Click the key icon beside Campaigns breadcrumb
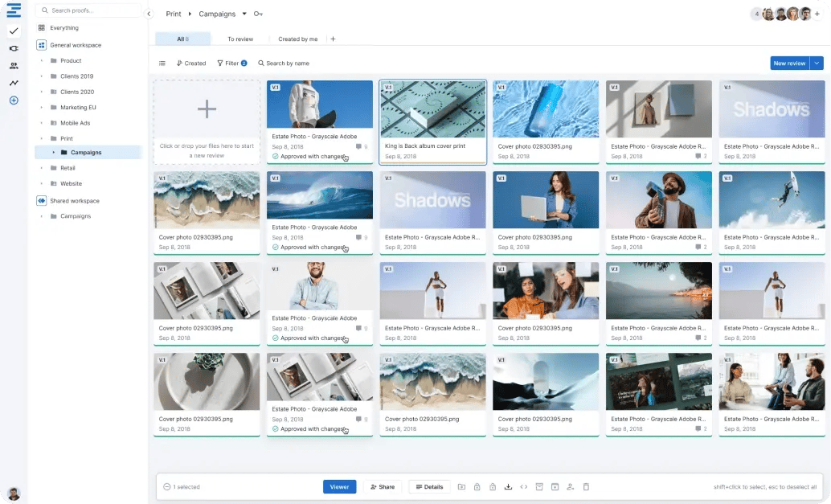831x504 pixels. 258,14
